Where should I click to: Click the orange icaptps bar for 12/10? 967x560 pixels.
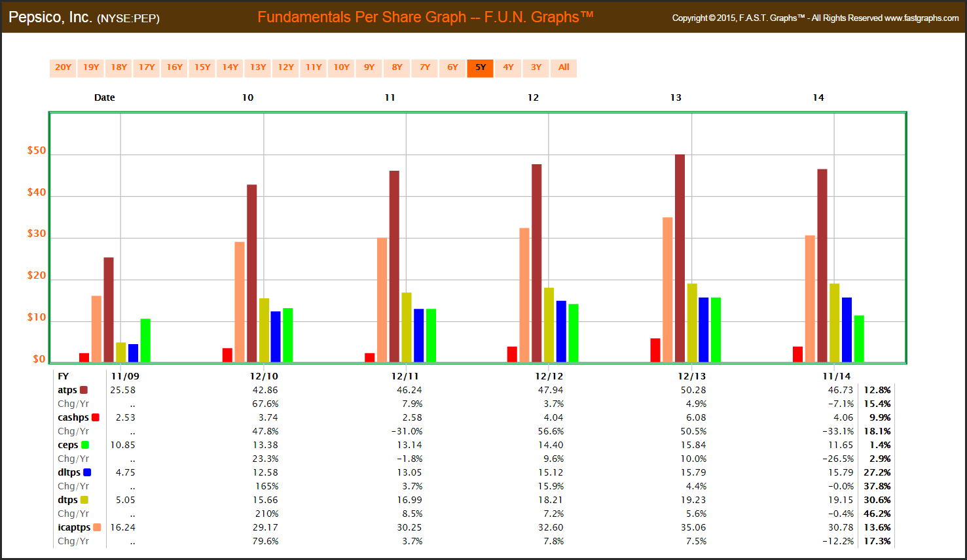[240, 302]
